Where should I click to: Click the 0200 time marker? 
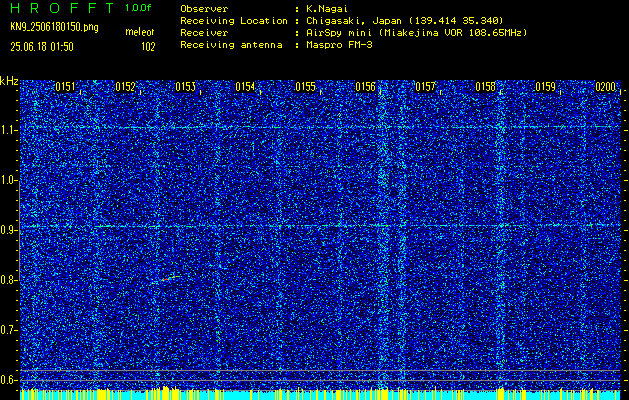click(605, 87)
